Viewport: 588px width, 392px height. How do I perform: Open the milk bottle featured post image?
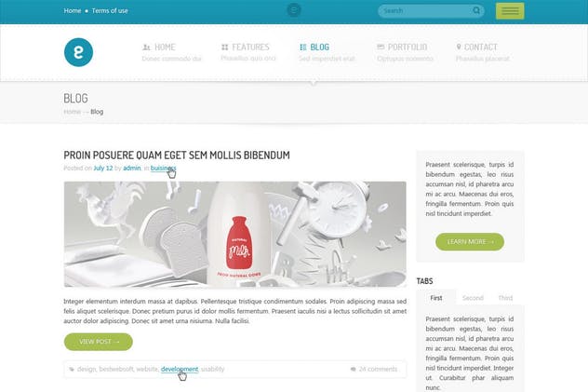[235, 234]
